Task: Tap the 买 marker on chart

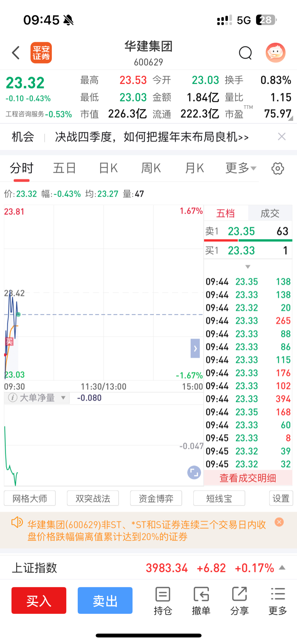Action: [x=9, y=341]
